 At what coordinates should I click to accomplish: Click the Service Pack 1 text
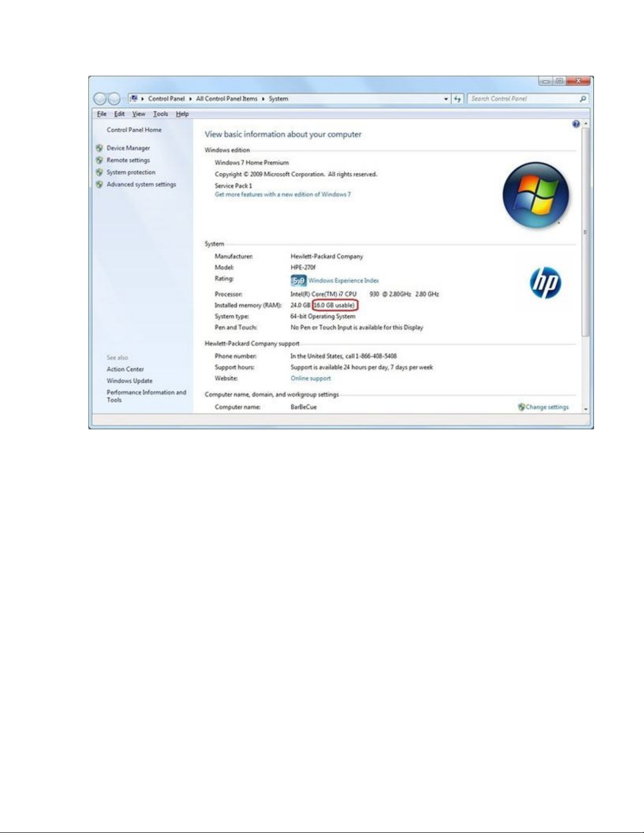233,186
